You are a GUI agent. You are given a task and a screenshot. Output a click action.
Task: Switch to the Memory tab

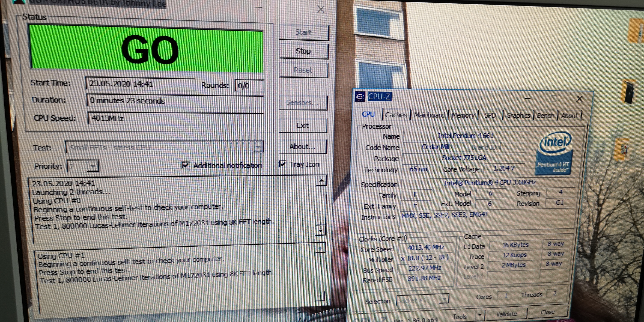463,115
